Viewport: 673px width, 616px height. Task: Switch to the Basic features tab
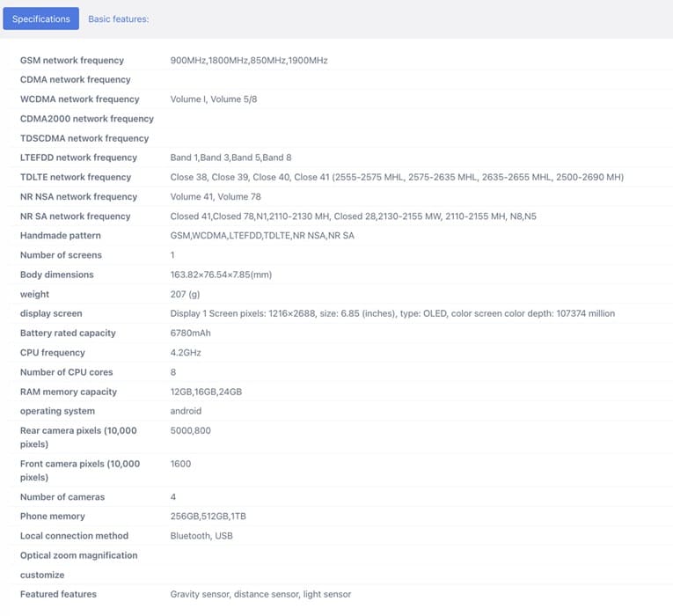coord(118,18)
